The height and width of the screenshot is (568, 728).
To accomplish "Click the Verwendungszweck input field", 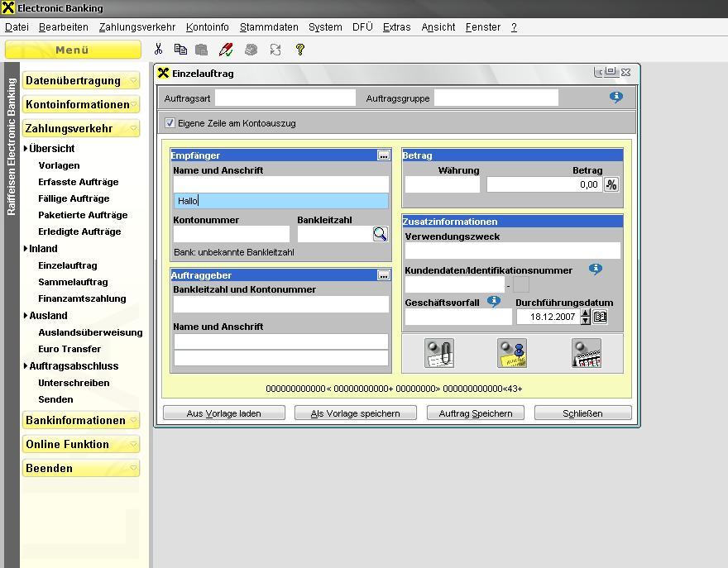I will pyautogui.click(x=512, y=251).
